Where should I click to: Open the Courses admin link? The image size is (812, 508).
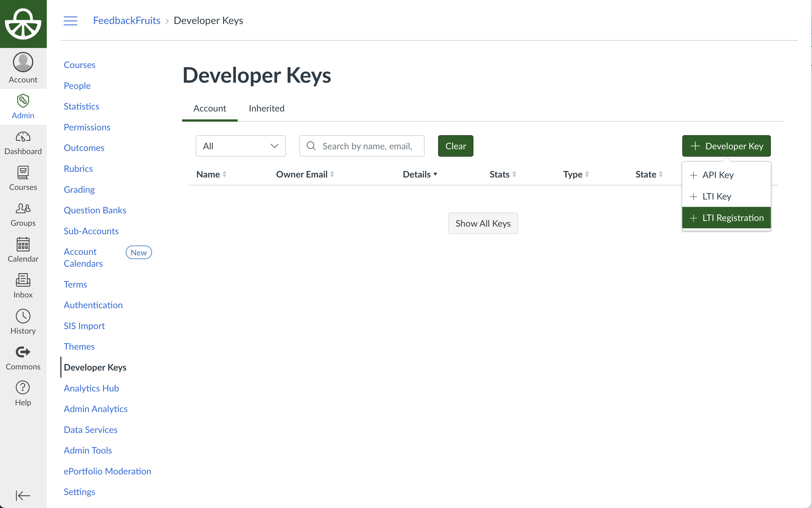[80, 65]
